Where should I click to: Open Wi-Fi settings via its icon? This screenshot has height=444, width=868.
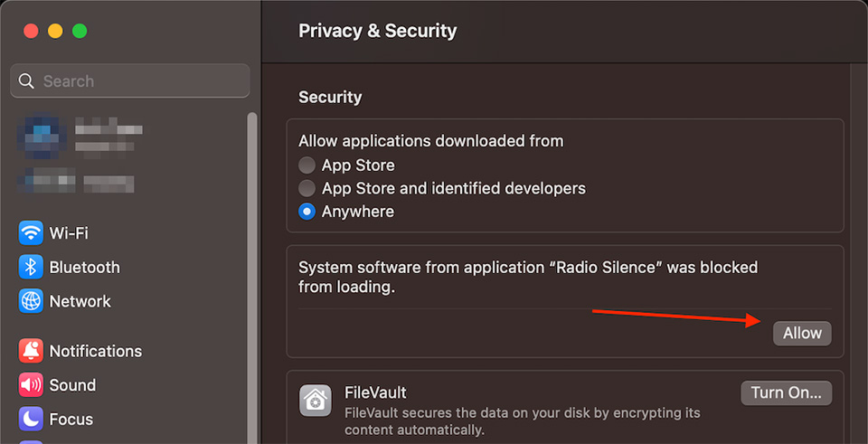[32, 233]
